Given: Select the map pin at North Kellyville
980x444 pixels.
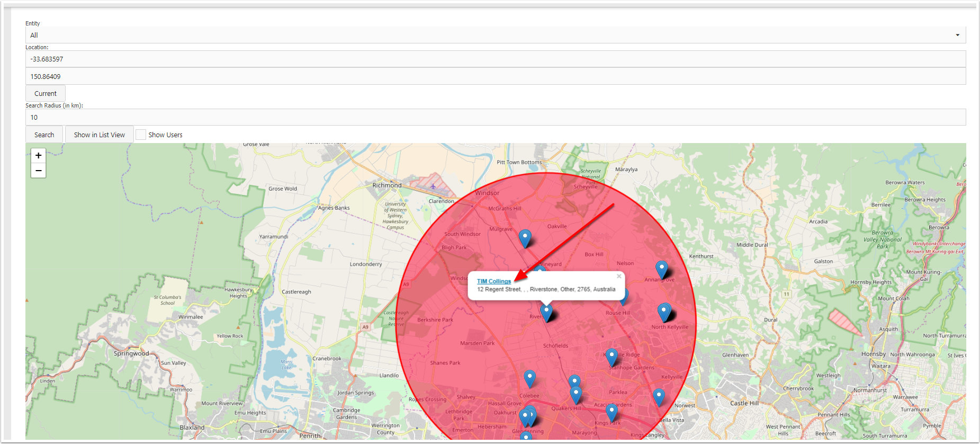Looking at the screenshot, I should point(664,312).
